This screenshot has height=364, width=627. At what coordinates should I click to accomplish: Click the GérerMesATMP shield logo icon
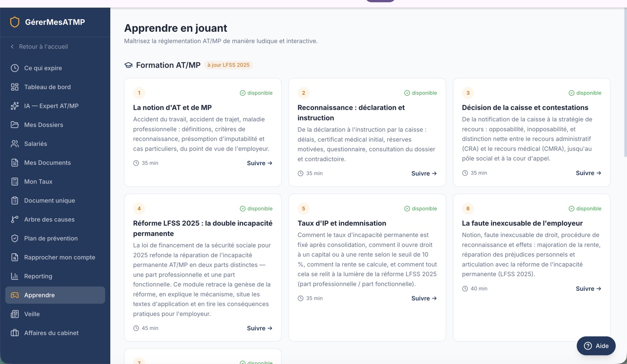tap(15, 22)
